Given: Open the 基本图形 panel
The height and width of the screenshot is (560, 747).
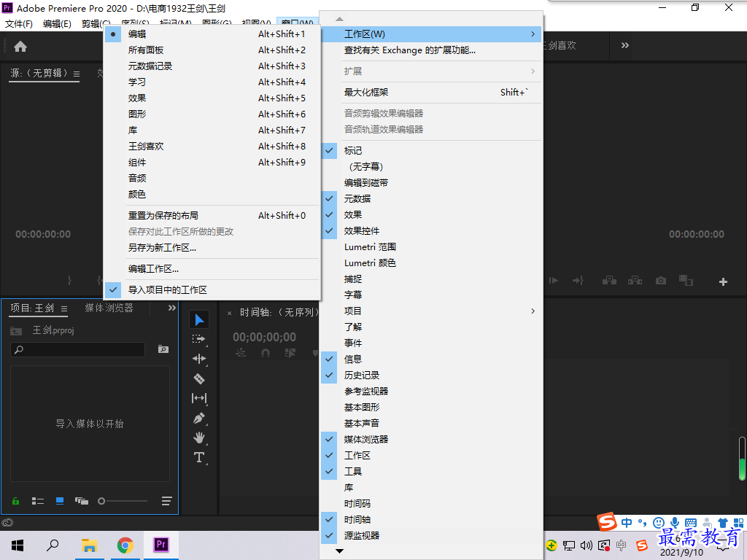Looking at the screenshot, I should pos(431,407).
